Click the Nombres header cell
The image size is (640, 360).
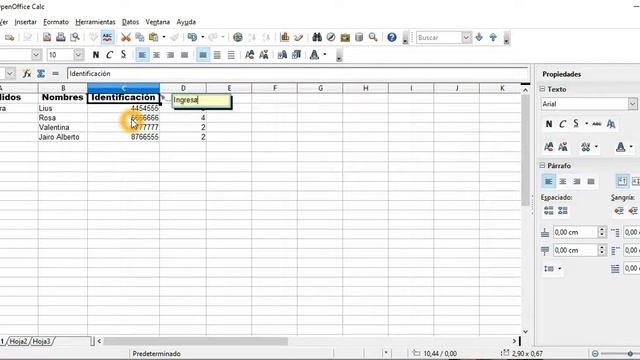pos(62,98)
